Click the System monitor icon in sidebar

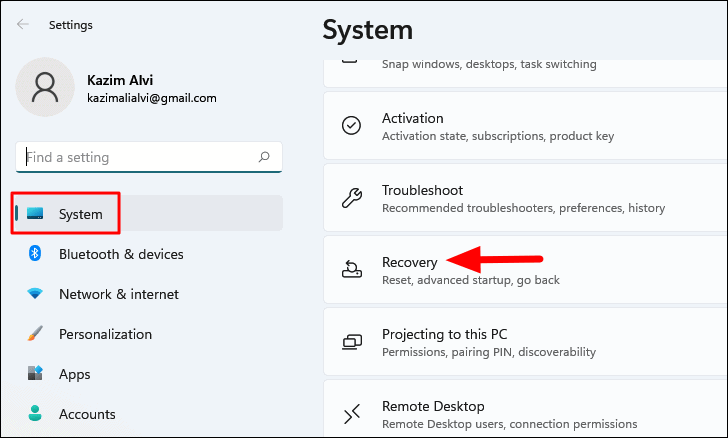(x=35, y=214)
